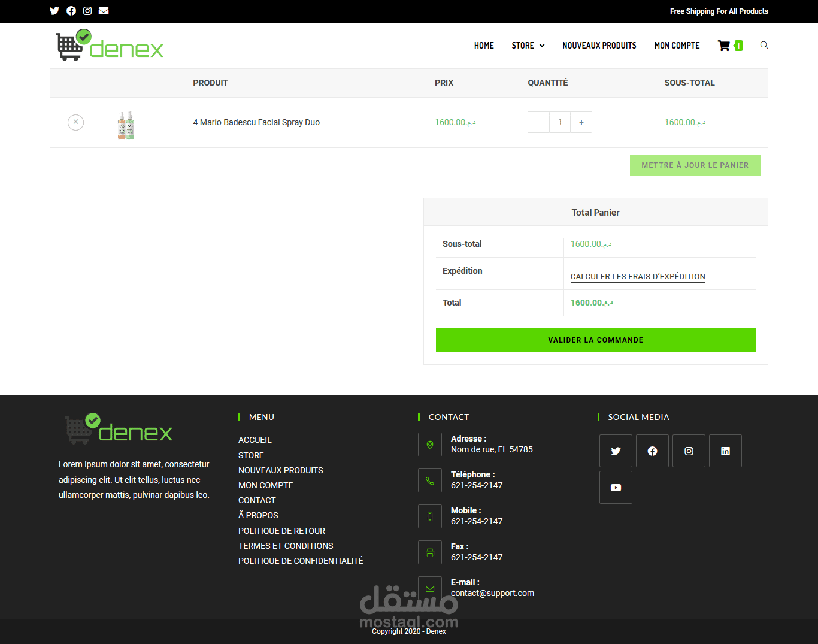This screenshot has width=818, height=644.
Task: Click the address Nom de rue, FL 54785
Action: pos(492,449)
